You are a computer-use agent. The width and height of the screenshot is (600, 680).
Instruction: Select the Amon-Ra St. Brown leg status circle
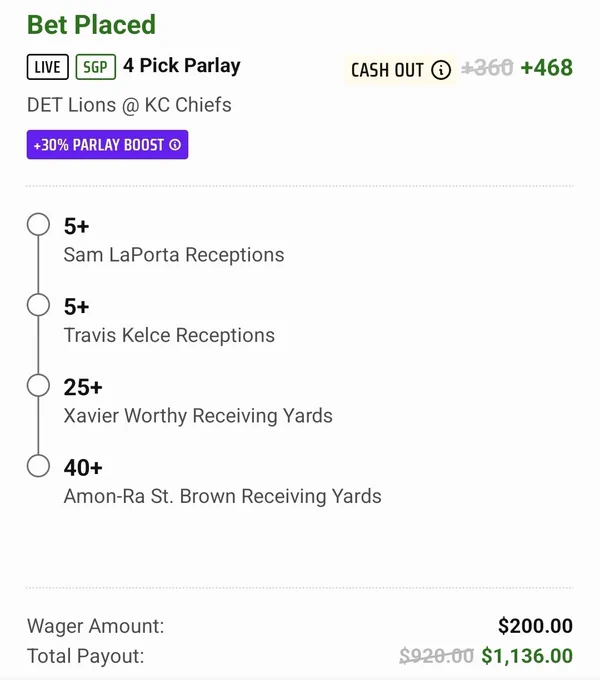point(38,466)
